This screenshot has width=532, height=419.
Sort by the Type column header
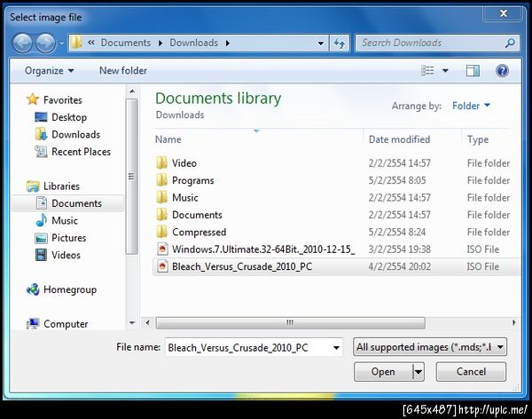click(x=478, y=139)
